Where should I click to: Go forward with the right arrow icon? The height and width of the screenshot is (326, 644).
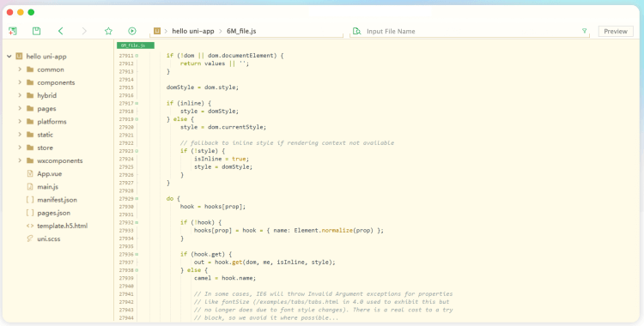tap(85, 31)
